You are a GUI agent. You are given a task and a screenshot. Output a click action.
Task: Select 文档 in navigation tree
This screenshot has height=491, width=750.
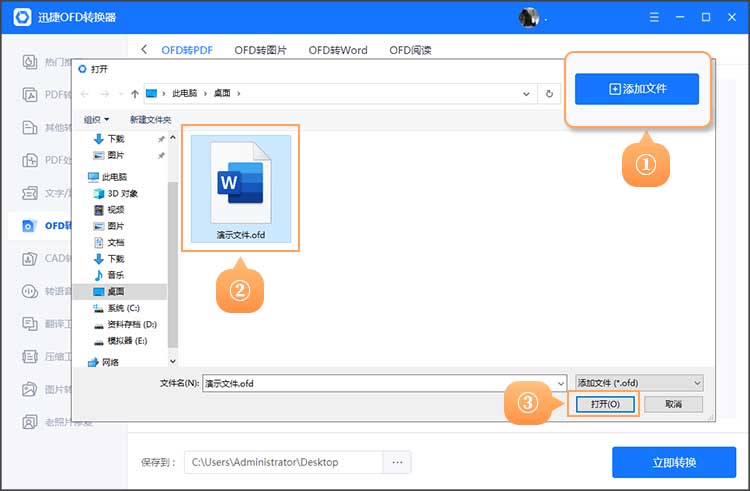coord(110,243)
